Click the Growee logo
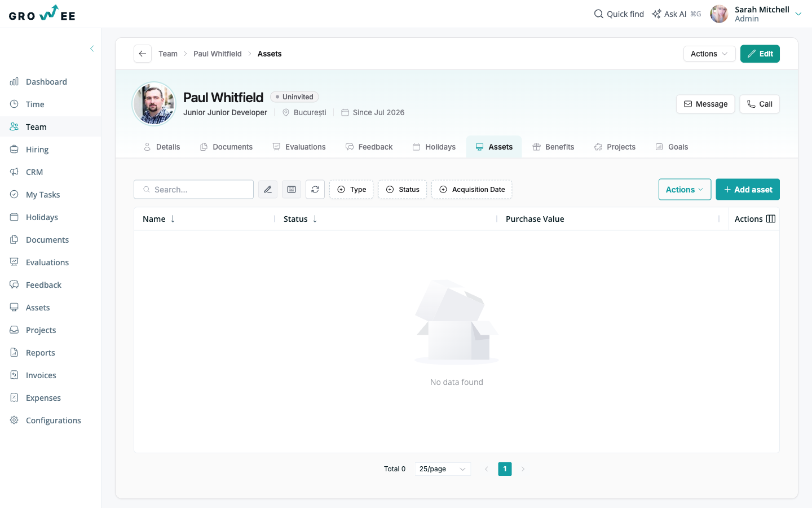The height and width of the screenshot is (508, 812). [x=42, y=14]
